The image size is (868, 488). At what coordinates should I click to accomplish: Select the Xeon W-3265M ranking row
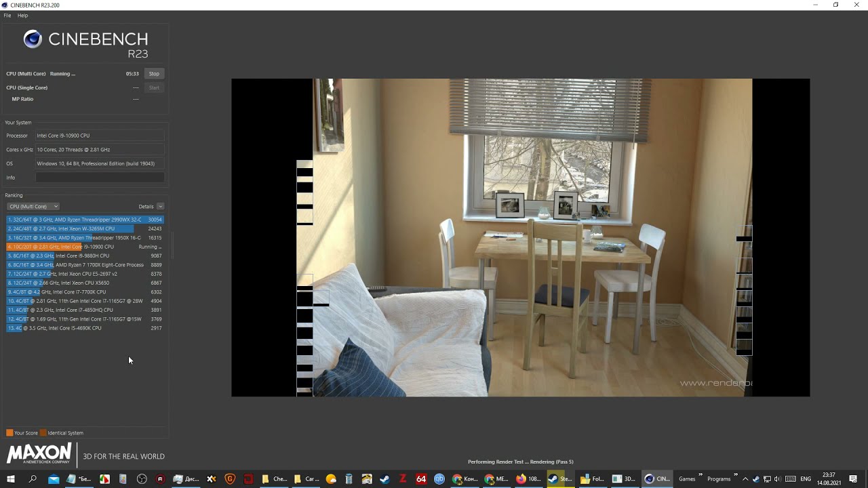pos(85,229)
